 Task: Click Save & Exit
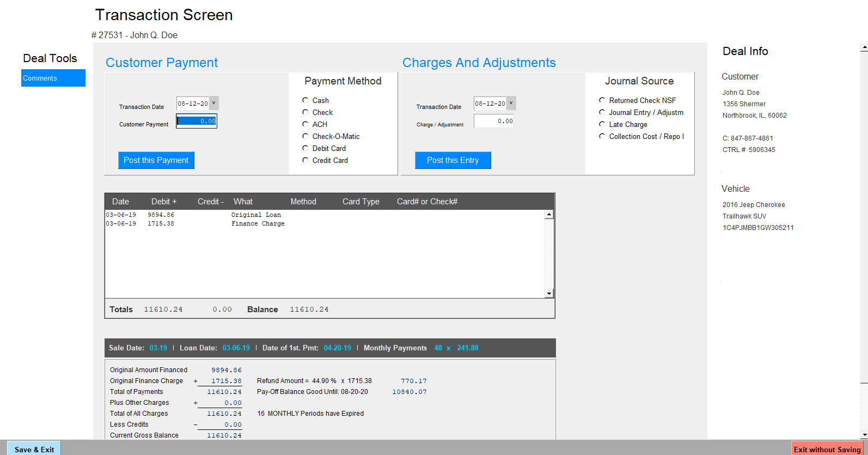click(34, 449)
